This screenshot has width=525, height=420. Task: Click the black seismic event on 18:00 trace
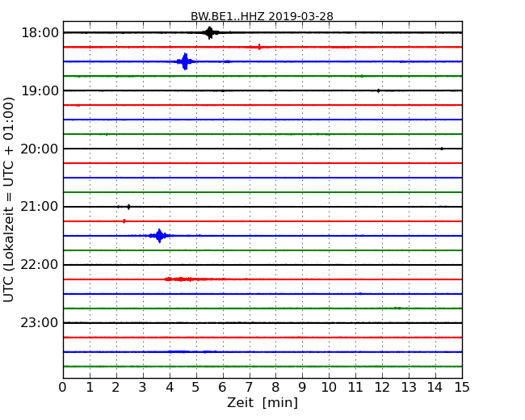[x=210, y=33]
